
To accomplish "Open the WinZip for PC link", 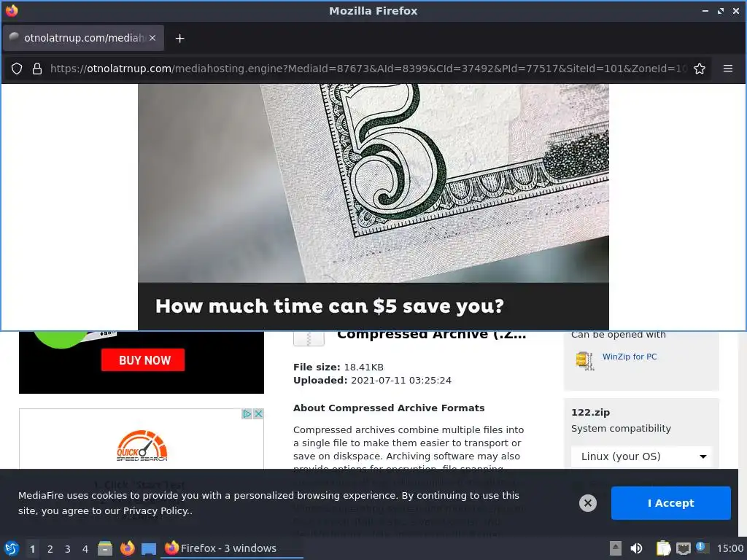I will point(630,357).
